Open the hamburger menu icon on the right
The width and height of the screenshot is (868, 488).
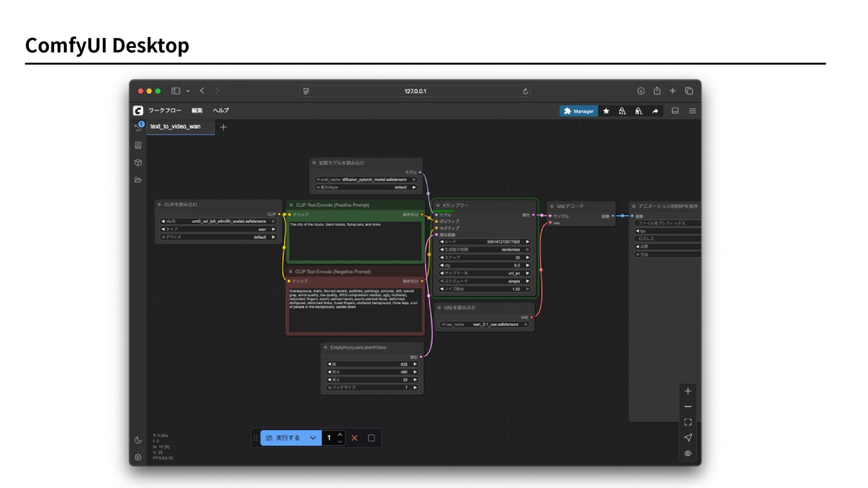coord(692,111)
